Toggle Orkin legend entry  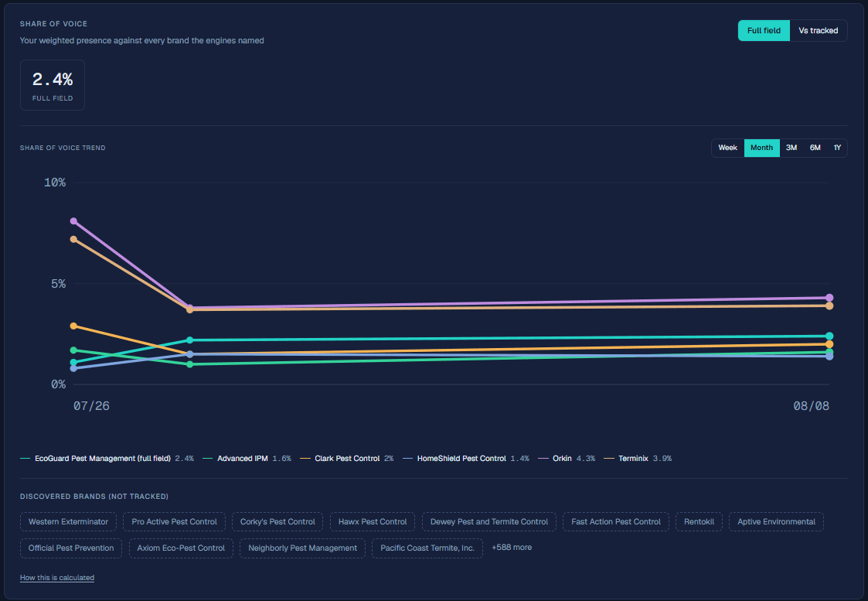click(x=567, y=459)
